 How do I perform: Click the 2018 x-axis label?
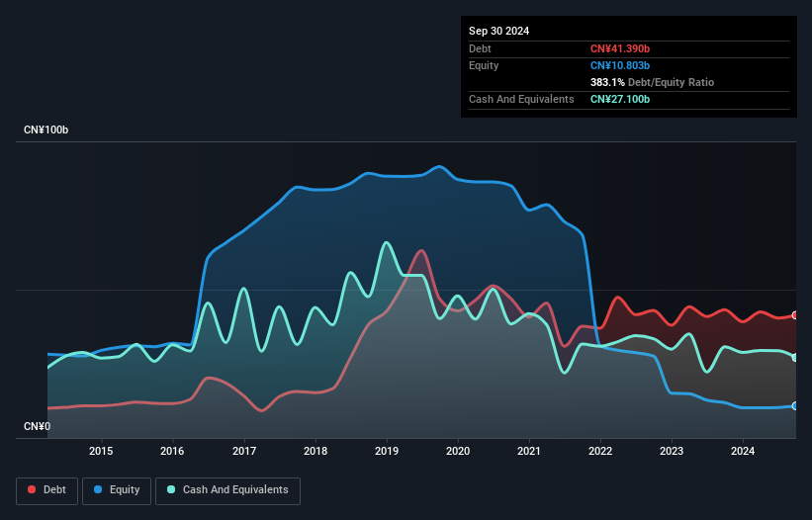[316, 451]
